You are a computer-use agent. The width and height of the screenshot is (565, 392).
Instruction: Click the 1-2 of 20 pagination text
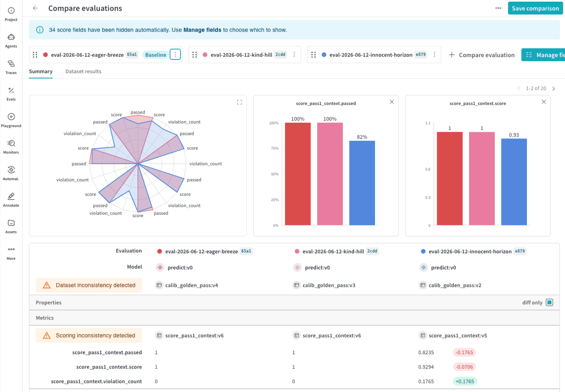536,89
